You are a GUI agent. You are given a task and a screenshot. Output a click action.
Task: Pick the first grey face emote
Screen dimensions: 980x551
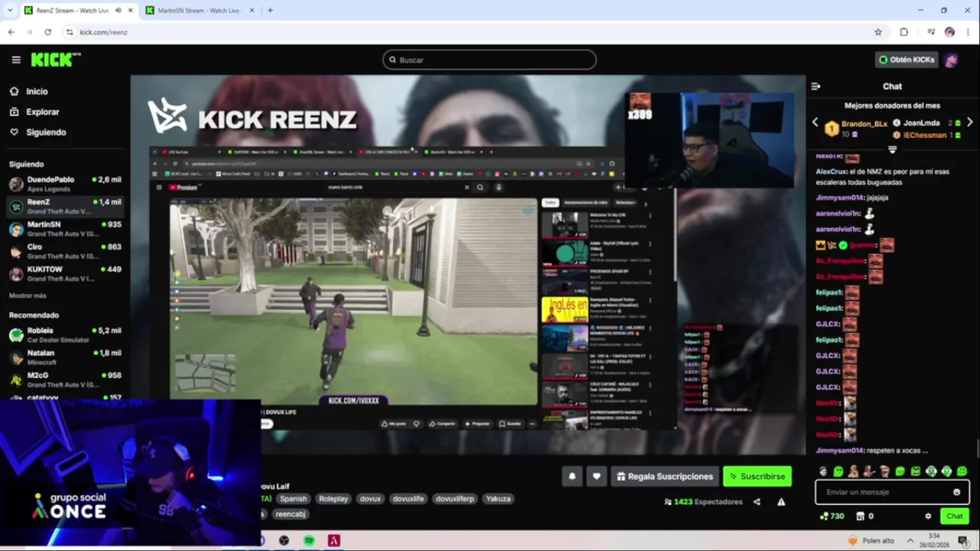(823, 471)
